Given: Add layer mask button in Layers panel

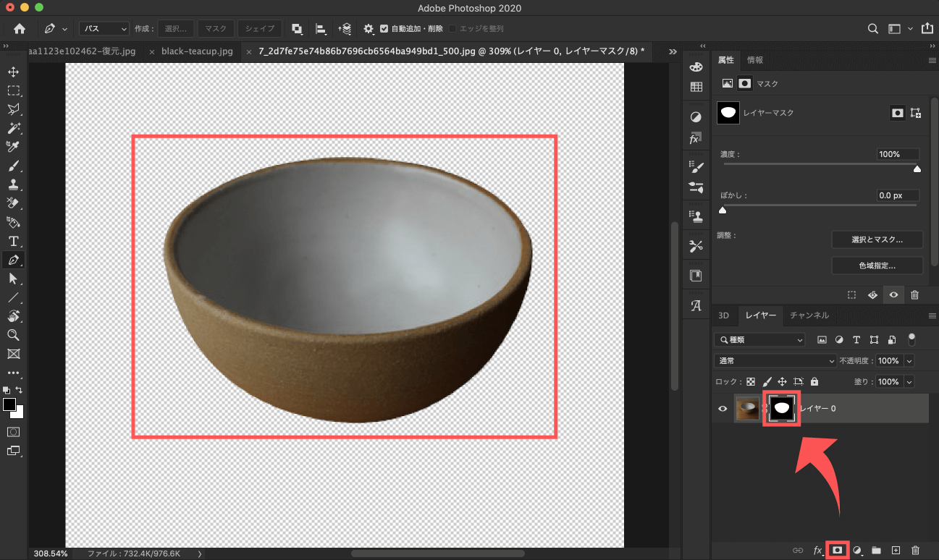Looking at the screenshot, I should [x=838, y=551].
